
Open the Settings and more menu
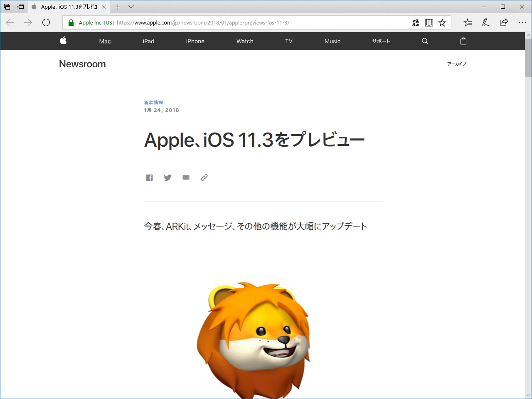[522, 23]
